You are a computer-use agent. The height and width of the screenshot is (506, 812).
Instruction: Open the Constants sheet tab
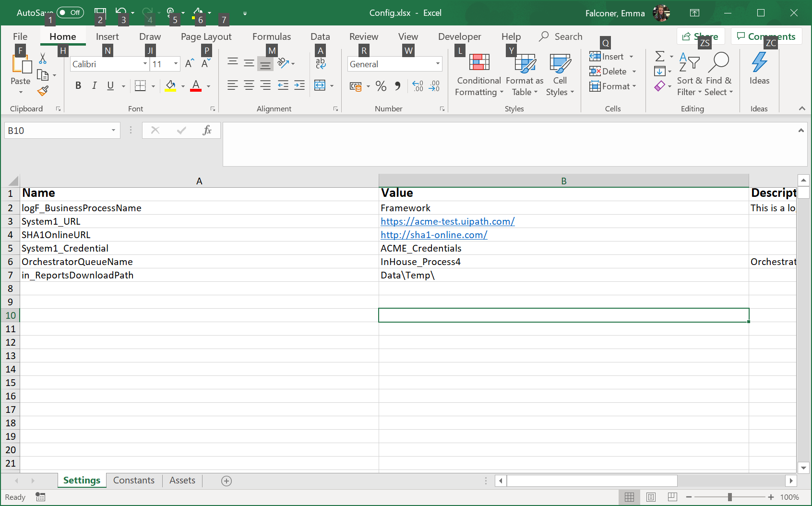pos(133,481)
